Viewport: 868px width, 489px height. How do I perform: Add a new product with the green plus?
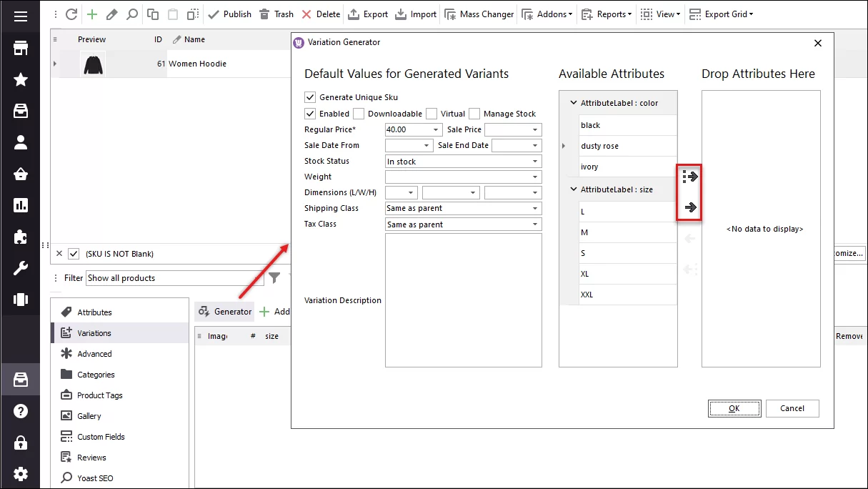(91, 14)
